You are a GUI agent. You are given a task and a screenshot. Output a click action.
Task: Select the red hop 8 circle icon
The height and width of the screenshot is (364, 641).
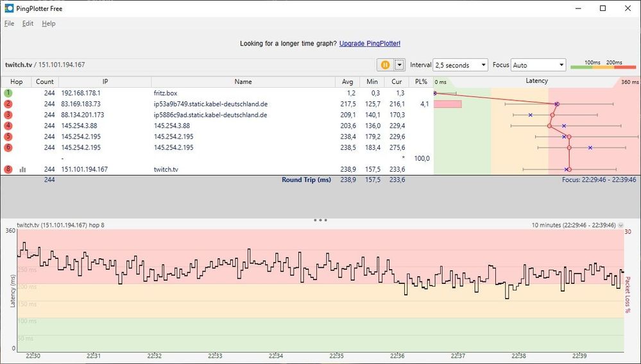pyautogui.click(x=8, y=169)
